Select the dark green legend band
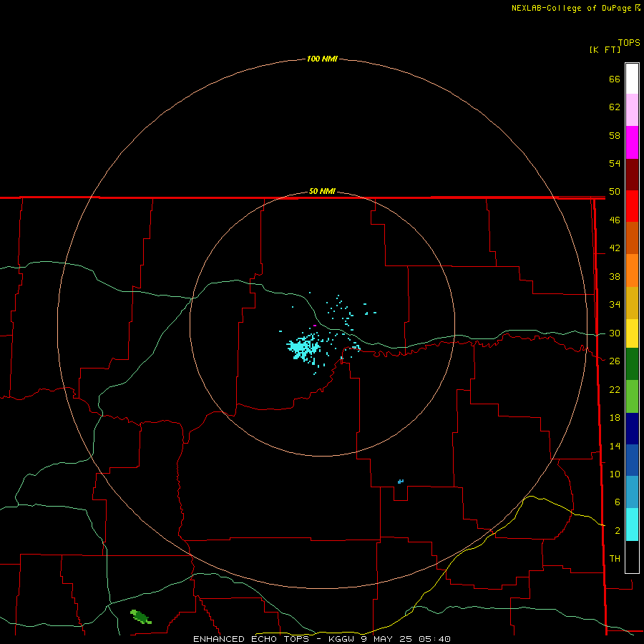The width and height of the screenshot is (644, 644). (x=632, y=364)
